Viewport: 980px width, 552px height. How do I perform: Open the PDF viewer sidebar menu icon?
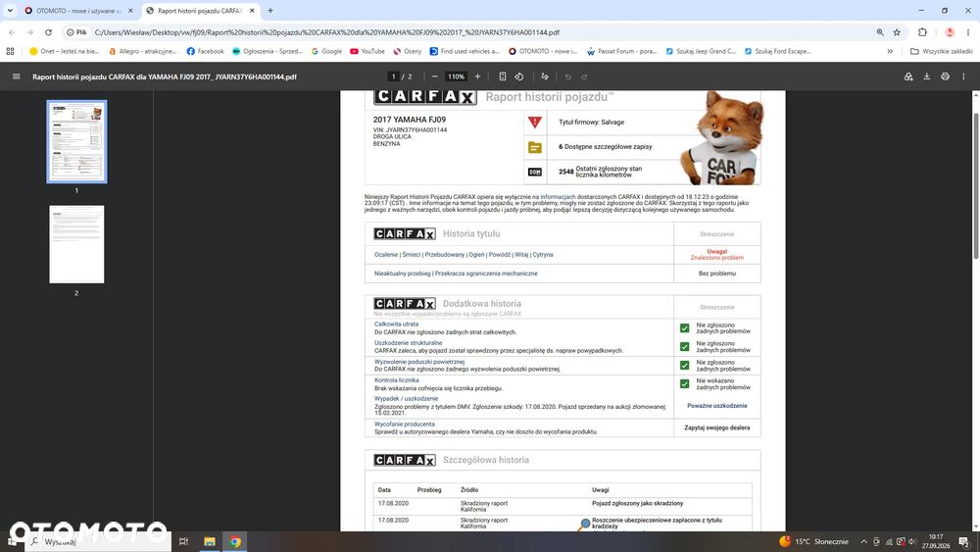pyautogui.click(x=17, y=76)
